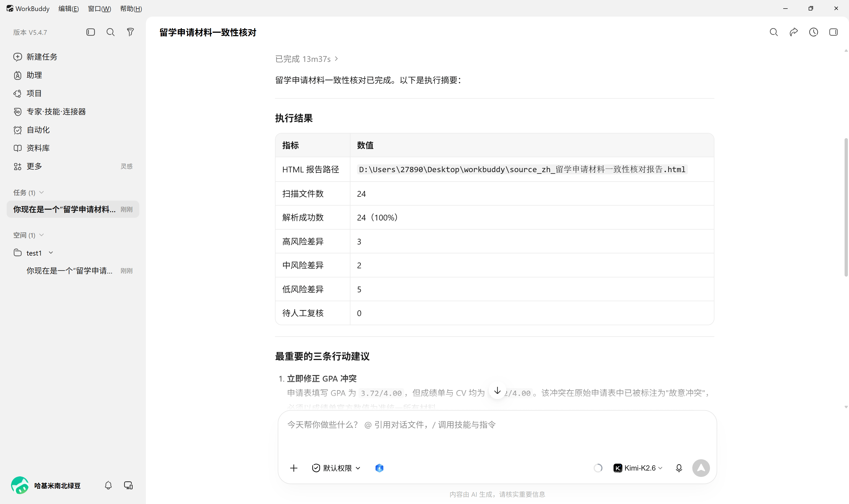849x504 pixels.
Task: Open the 帮助(H) menu
Action: (x=131, y=9)
